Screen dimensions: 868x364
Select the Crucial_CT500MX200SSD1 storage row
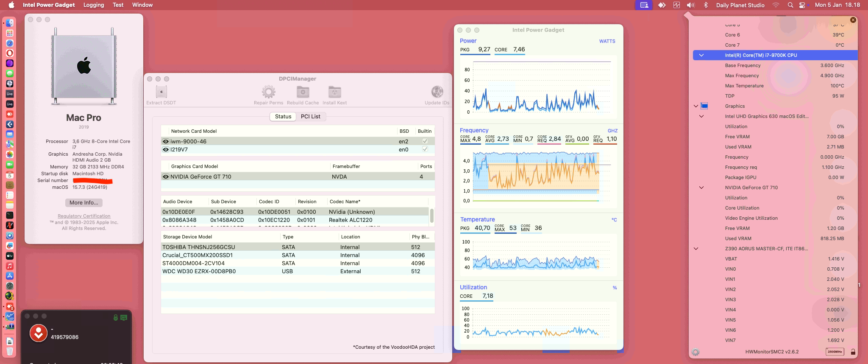pos(298,255)
